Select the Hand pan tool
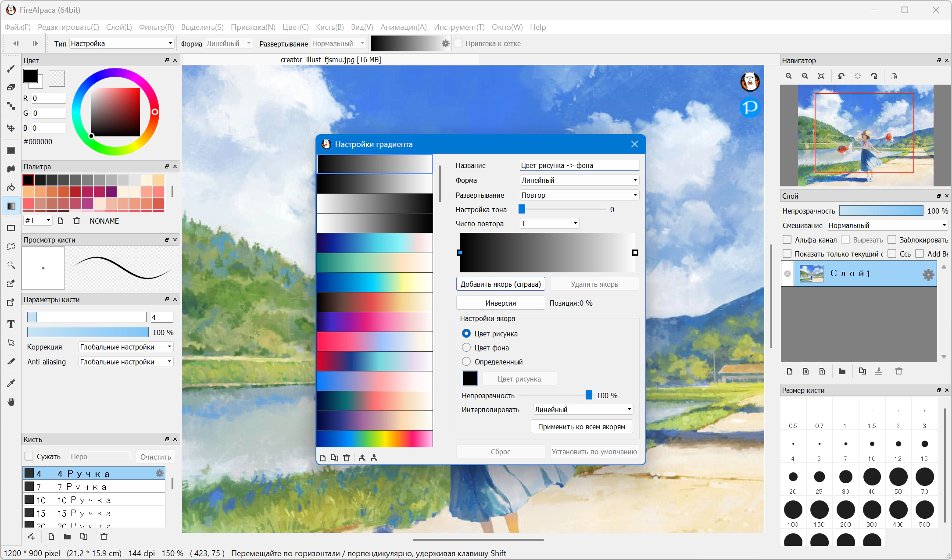952x560 pixels. tap(11, 402)
